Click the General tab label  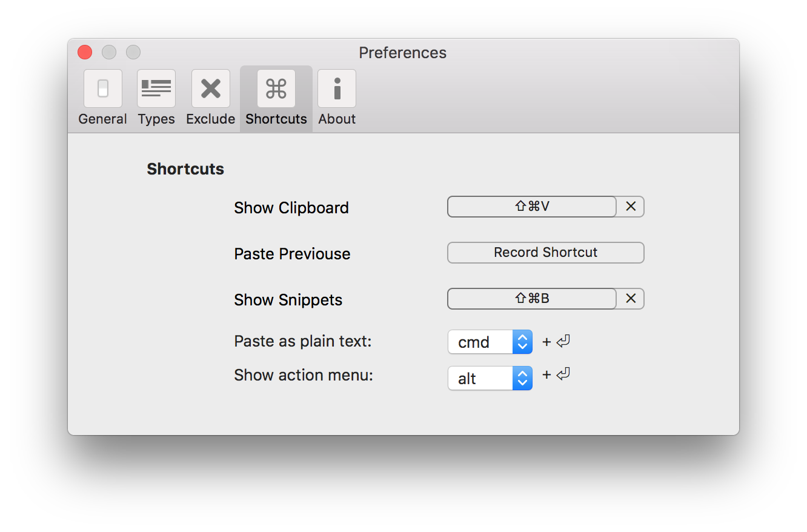click(x=103, y=119)
